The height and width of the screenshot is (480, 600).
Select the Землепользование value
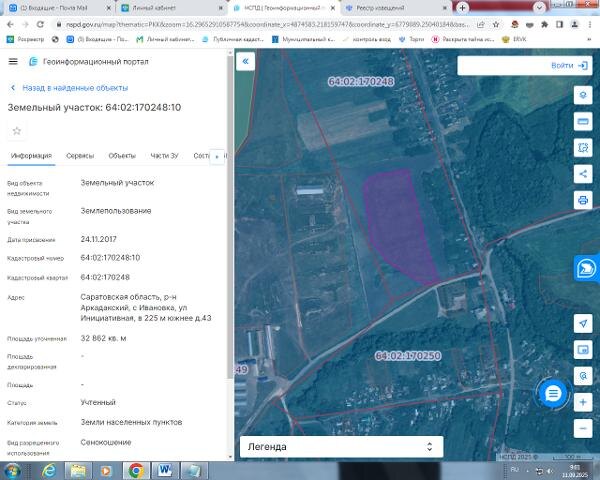tap(116, 211)
